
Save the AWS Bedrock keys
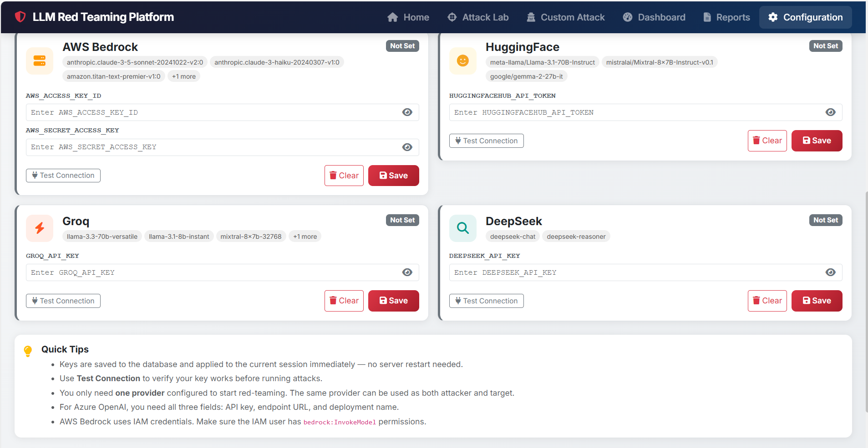[394, 176]
